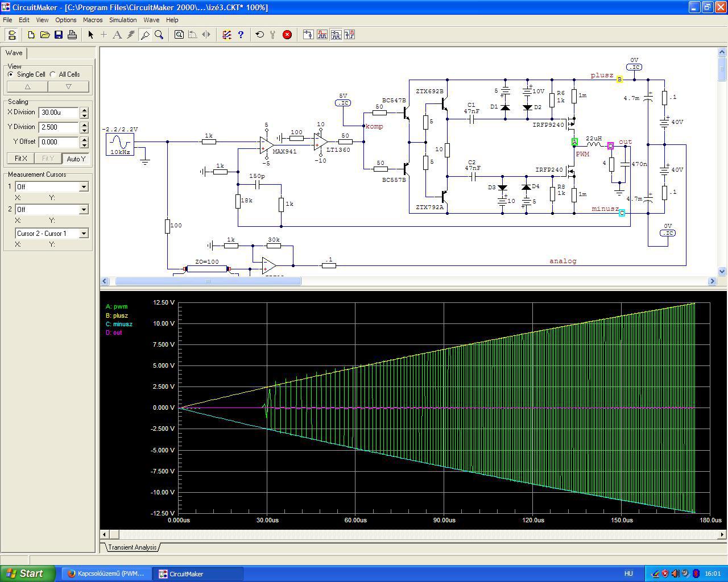
Task: Click the red Stop simulation icon
Action: click(287, 35)
